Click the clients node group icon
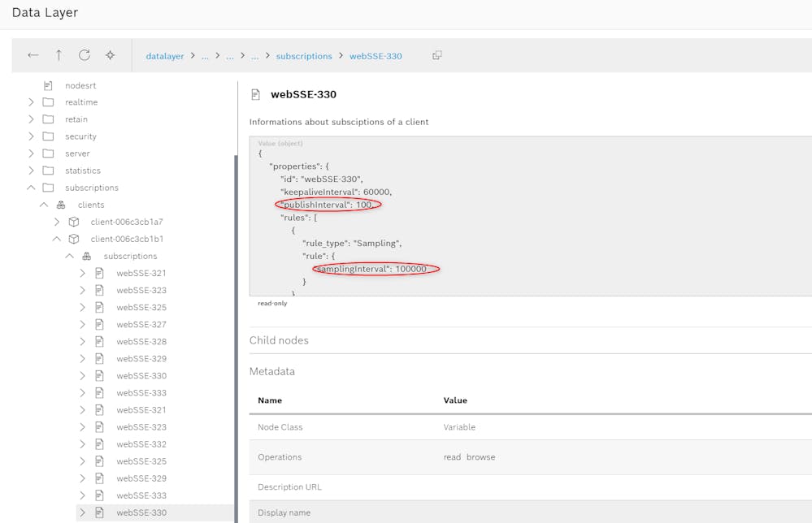 click(61, 205)
